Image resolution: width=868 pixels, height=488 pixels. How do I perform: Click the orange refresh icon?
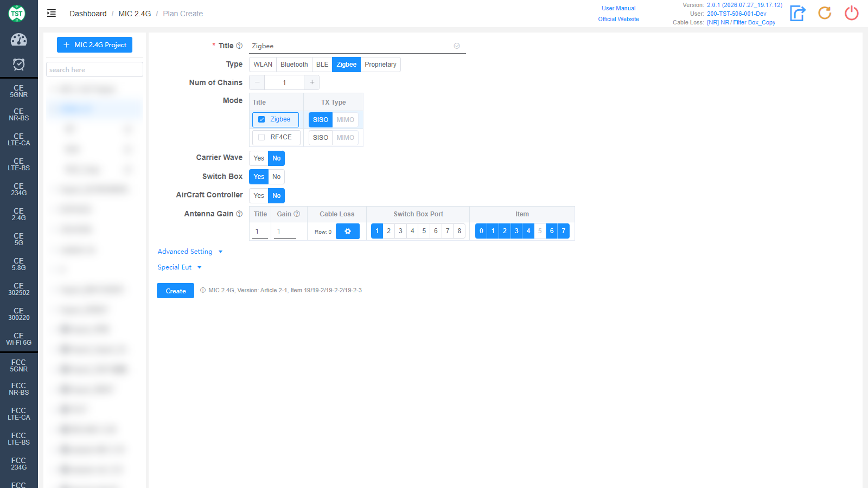coord(825,13)
